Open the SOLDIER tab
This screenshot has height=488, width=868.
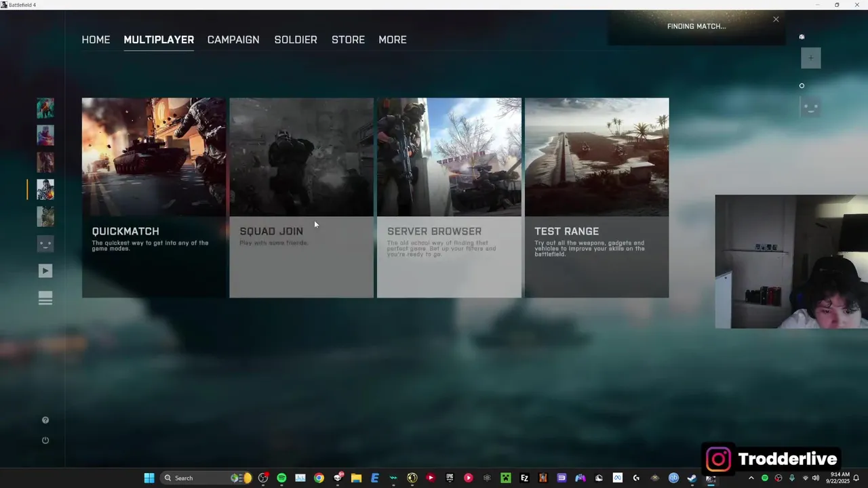(296, 40)
